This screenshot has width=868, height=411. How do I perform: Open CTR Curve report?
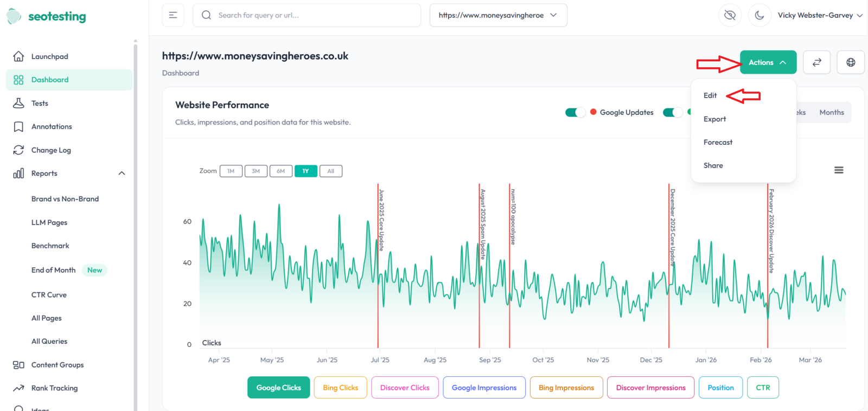click(x=49, y=295)
